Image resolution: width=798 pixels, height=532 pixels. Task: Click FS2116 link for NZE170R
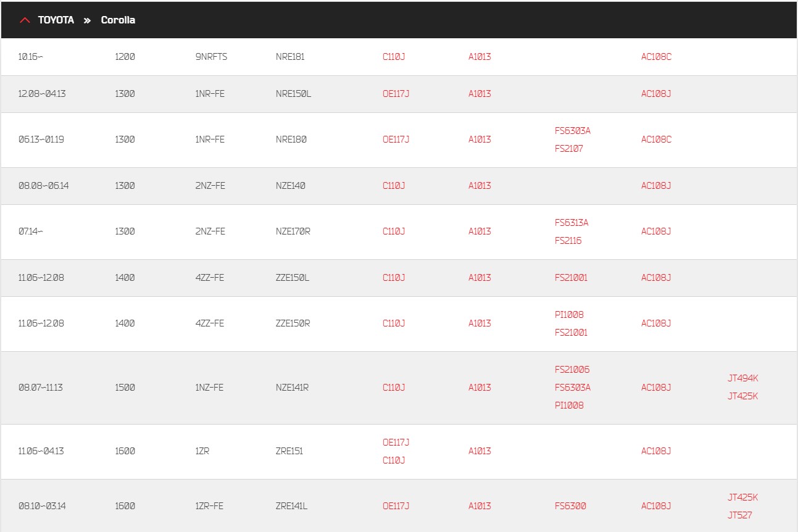[x=568, y=241]
